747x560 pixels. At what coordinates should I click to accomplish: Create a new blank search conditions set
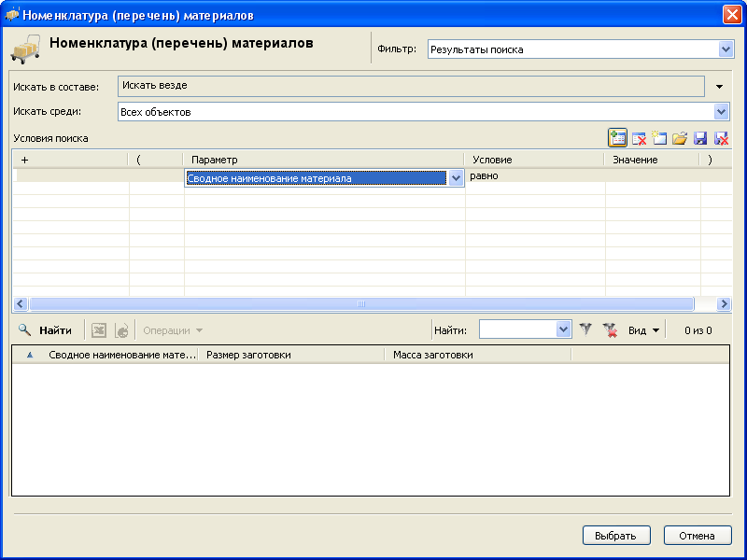pyautogui.click(x=659, y=138)
